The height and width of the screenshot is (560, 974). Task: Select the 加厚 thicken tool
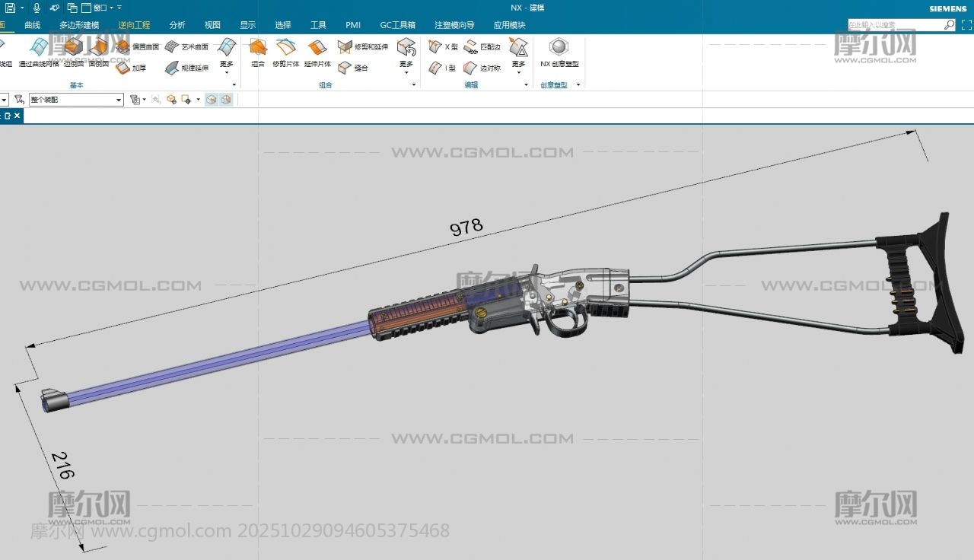pos(130,68)
